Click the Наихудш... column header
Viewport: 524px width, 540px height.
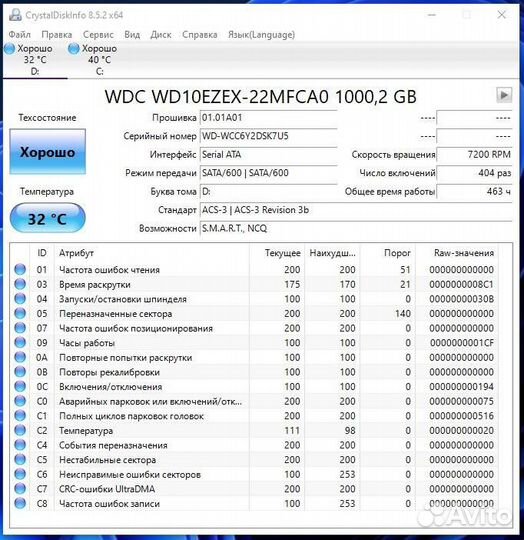pos(332,253)
